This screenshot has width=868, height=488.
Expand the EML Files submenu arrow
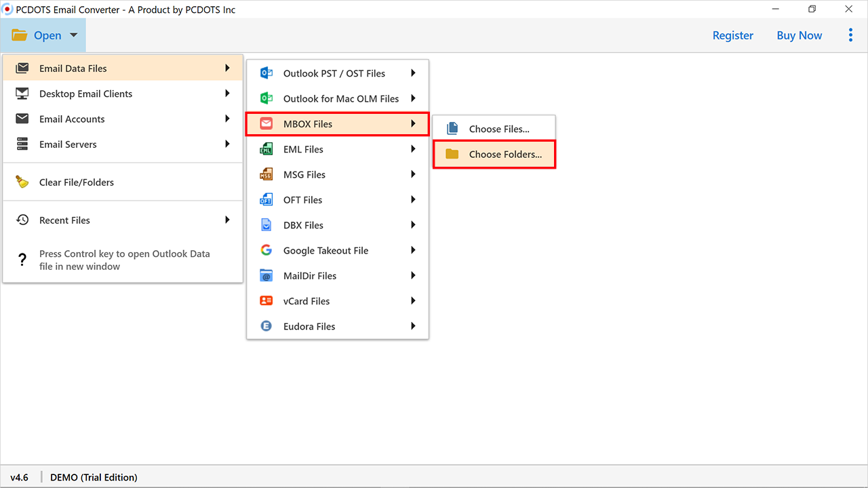(413, 148)
